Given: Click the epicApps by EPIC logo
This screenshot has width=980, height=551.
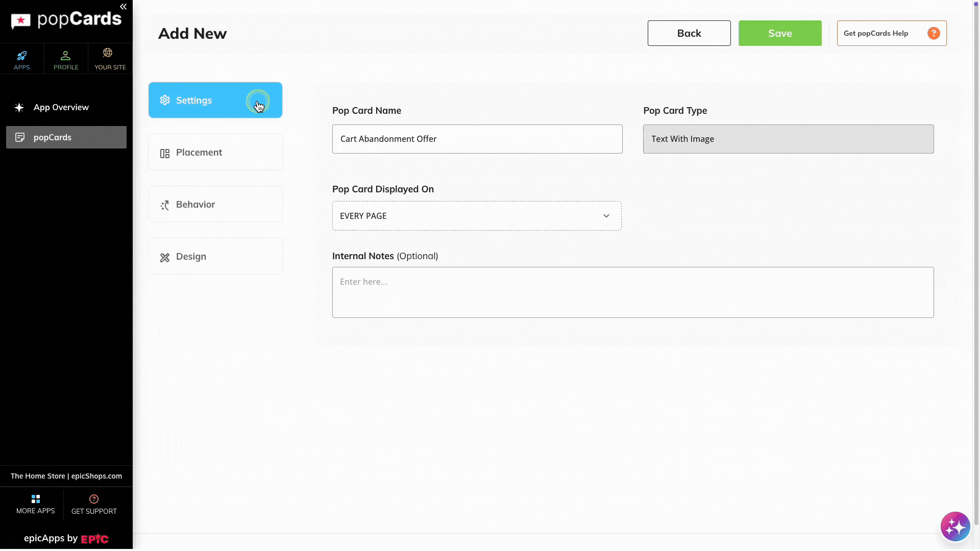Looking at the screenshot, I should pyautogui.click(x=66, y=538).
